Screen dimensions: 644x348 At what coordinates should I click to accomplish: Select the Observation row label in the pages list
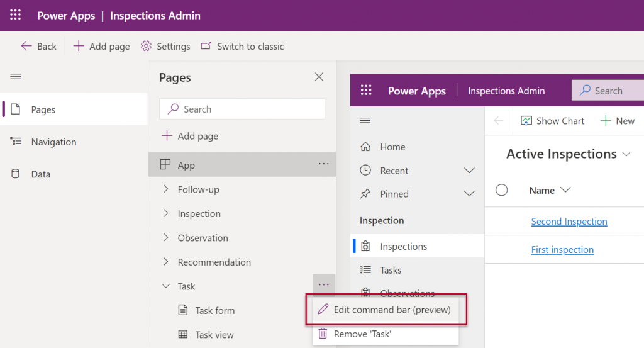tap(203, 238)
